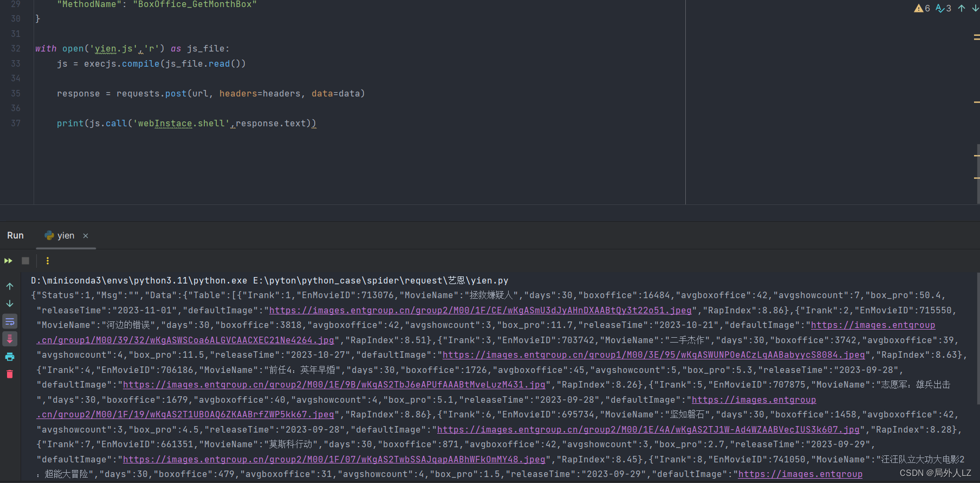Open the Run toolbar more options menu

click(x=48, y=261)
